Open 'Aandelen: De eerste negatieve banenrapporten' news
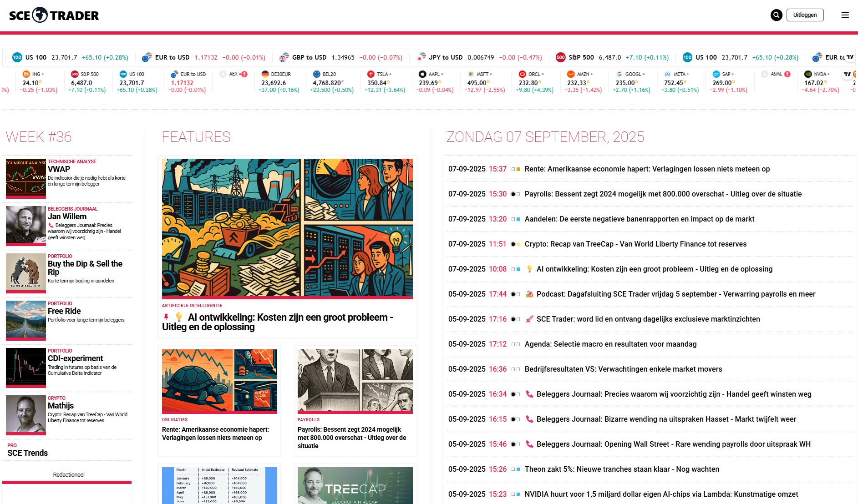Screen dimensions: 858x504 pos(639,219)
